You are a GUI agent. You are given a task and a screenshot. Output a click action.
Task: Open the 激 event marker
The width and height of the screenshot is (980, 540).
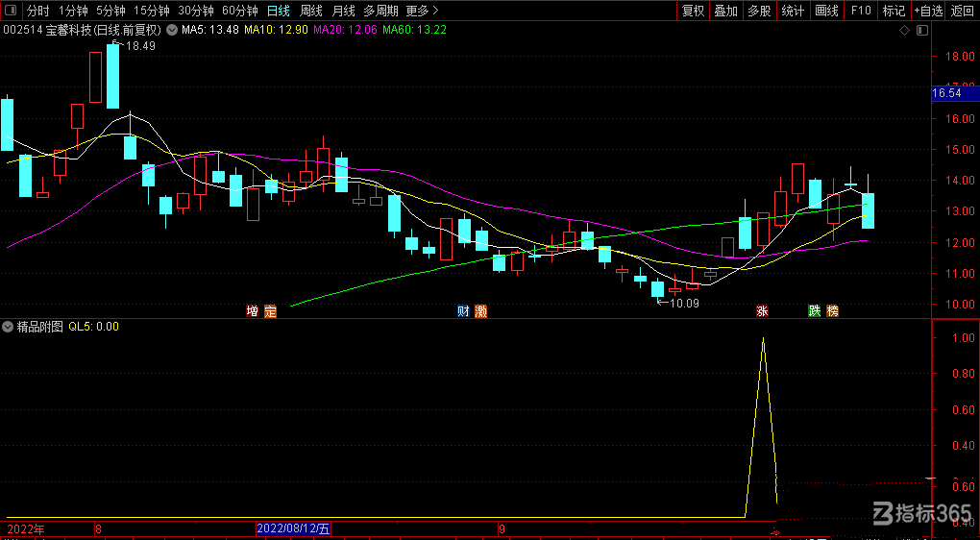point(480,310)
